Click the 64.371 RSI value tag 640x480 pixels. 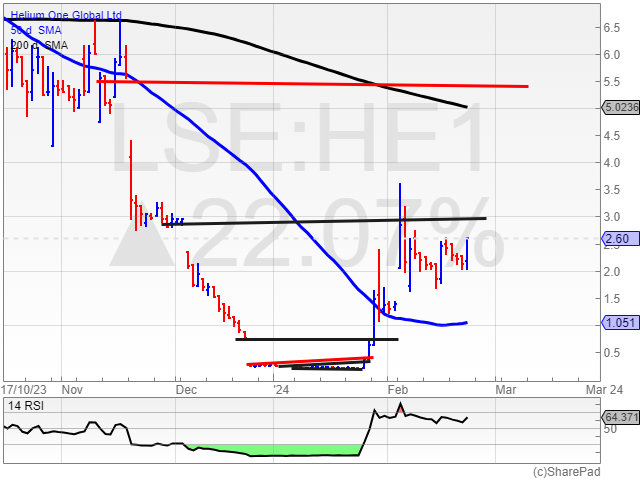[621, 418]
